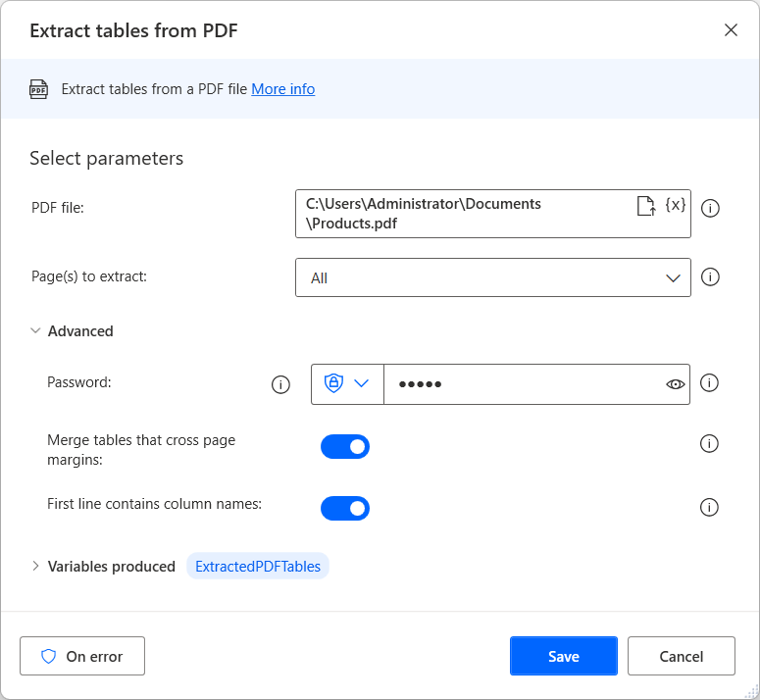
Task: Open the On error settings
Action: (82, 656)
